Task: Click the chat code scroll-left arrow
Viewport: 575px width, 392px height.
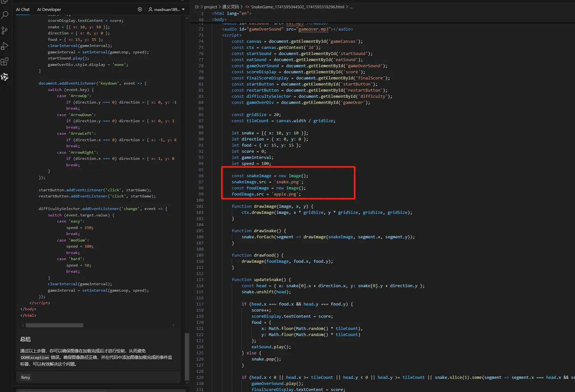Action: tap(23, 325)
